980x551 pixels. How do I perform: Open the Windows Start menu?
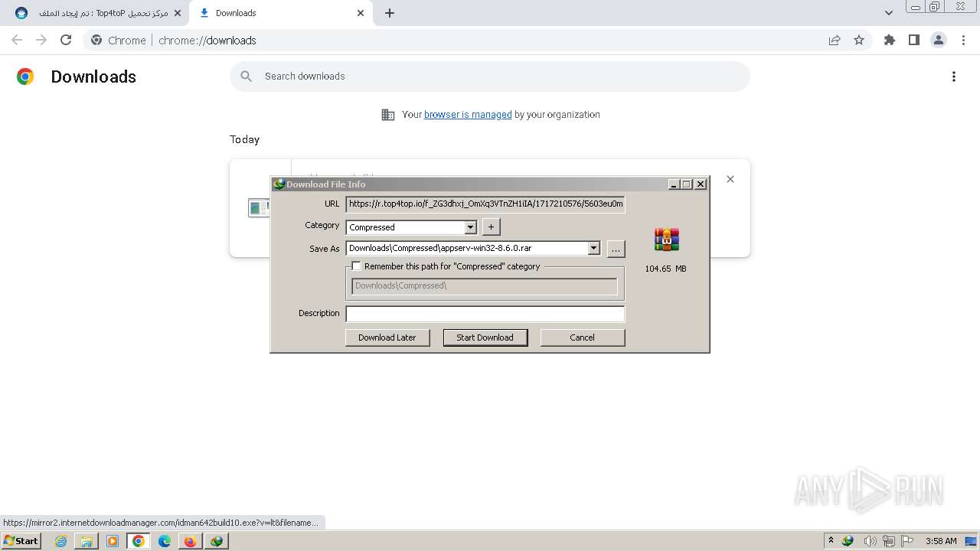pos(21,541)
